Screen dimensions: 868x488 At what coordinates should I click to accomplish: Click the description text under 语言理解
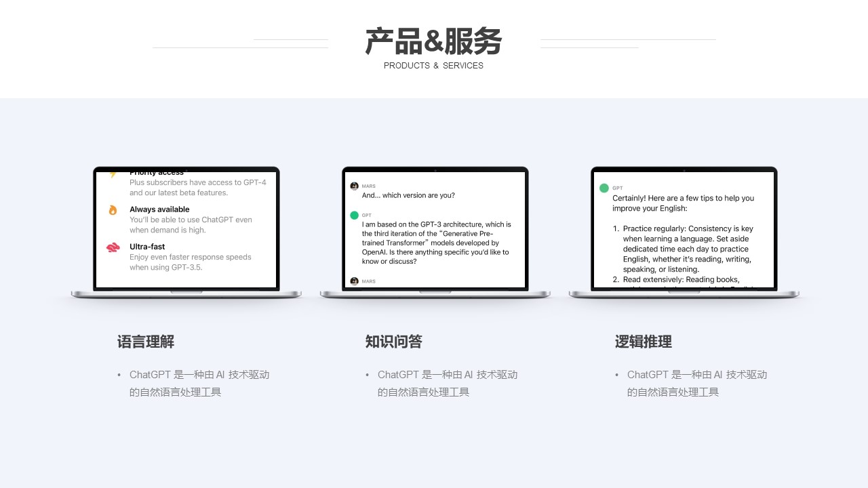199,383
